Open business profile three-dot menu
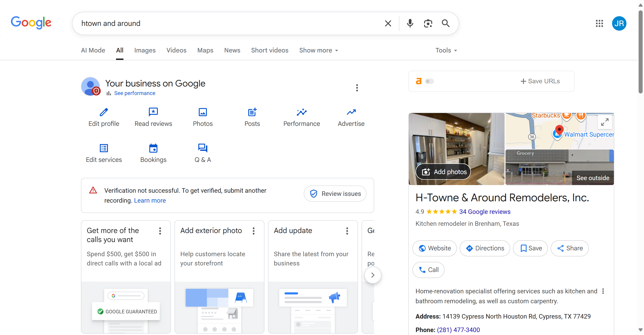Viewport: 644px width, 335px height. pyautogui.click(x=357, y=88)
